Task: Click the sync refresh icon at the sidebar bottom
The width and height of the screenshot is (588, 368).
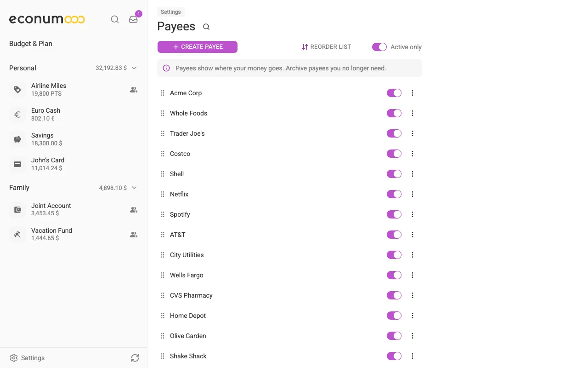Action: (135, 358)
